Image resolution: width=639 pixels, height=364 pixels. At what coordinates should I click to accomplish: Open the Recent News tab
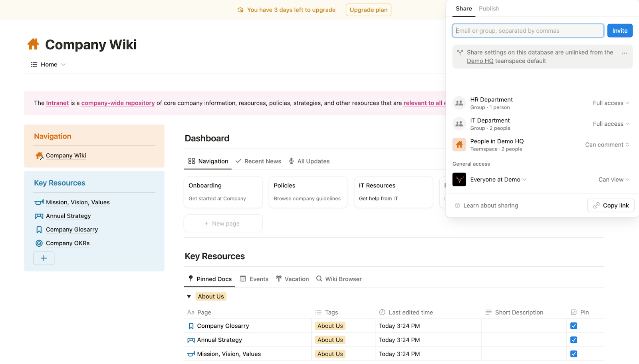(x=258, y=161)
